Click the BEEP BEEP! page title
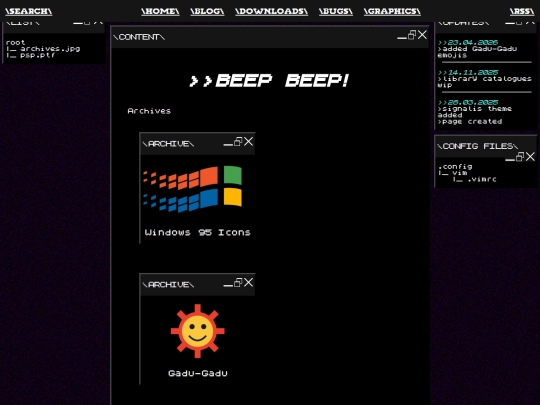 [269, 81]
